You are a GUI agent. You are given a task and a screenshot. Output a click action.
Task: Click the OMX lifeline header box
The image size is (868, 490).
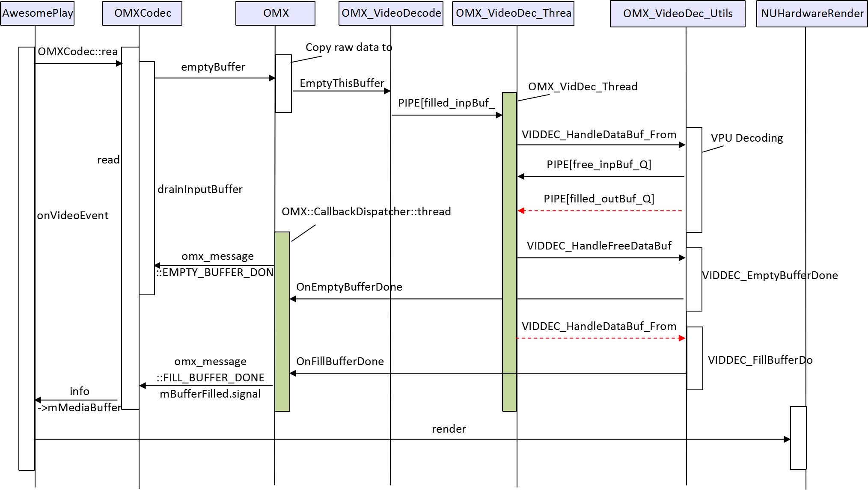pyautogui.click(x=275, y=13)
